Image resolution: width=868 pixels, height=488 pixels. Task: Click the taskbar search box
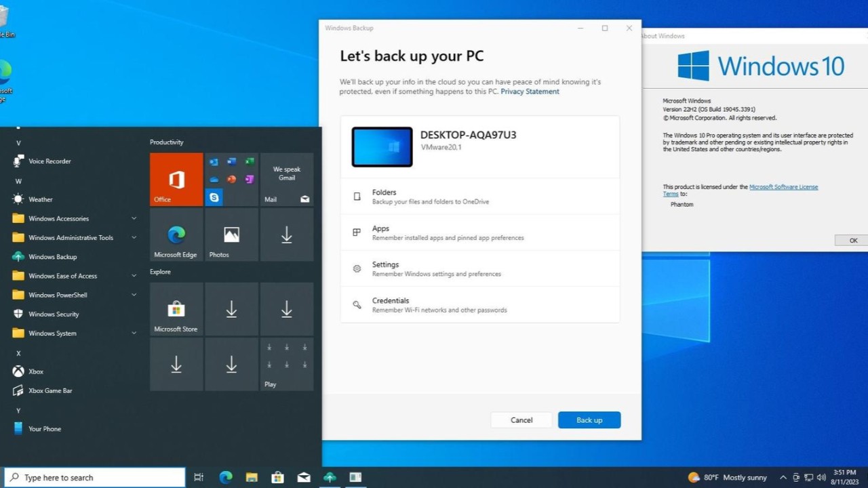(x=95, y=477)
